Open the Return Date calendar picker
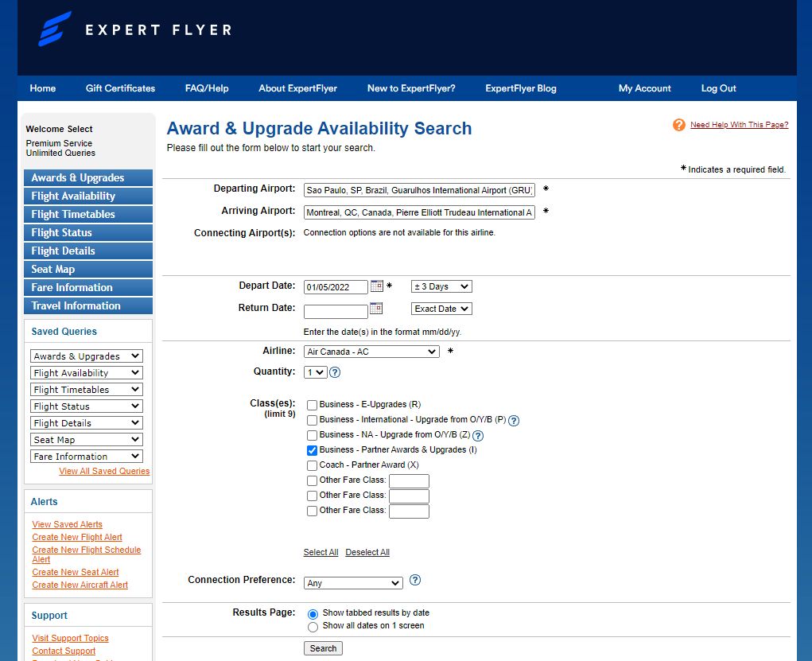812x661 pixels. tap(376, 308)
